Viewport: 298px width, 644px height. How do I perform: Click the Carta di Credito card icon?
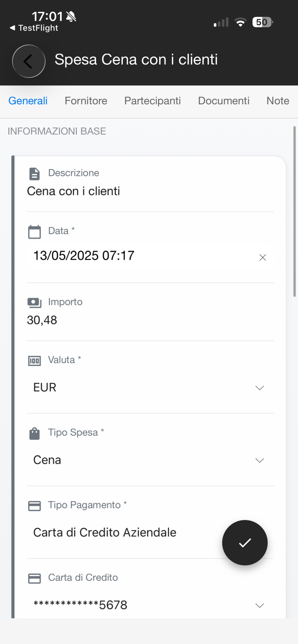click(x=35, y=578)
